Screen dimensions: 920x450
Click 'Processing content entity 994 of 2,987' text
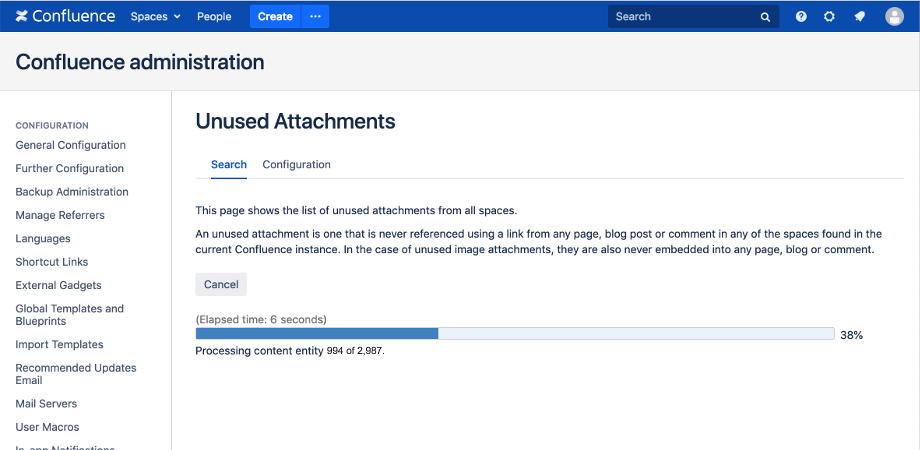(x=290, y=351)
